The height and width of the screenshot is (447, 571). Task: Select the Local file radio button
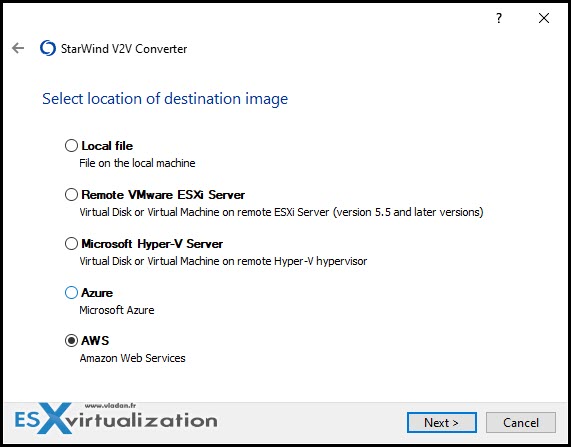tap(71, 146)
